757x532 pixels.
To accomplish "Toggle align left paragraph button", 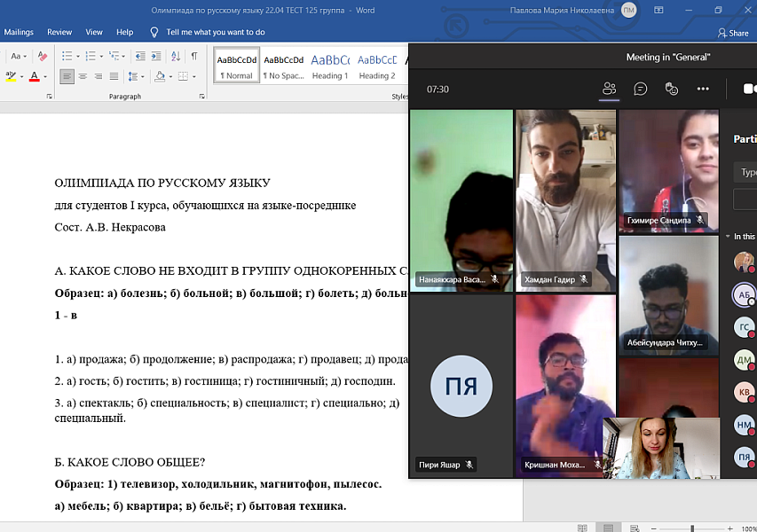I will pos(67,76).
